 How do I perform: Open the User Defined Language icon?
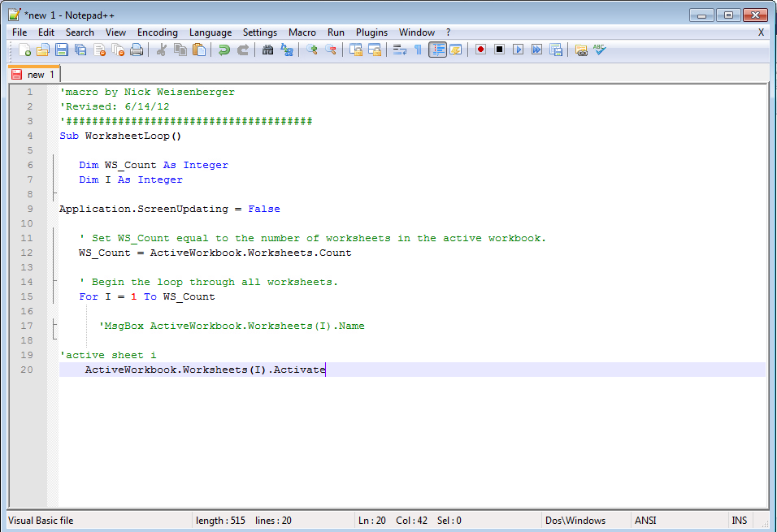click(456, 50)
